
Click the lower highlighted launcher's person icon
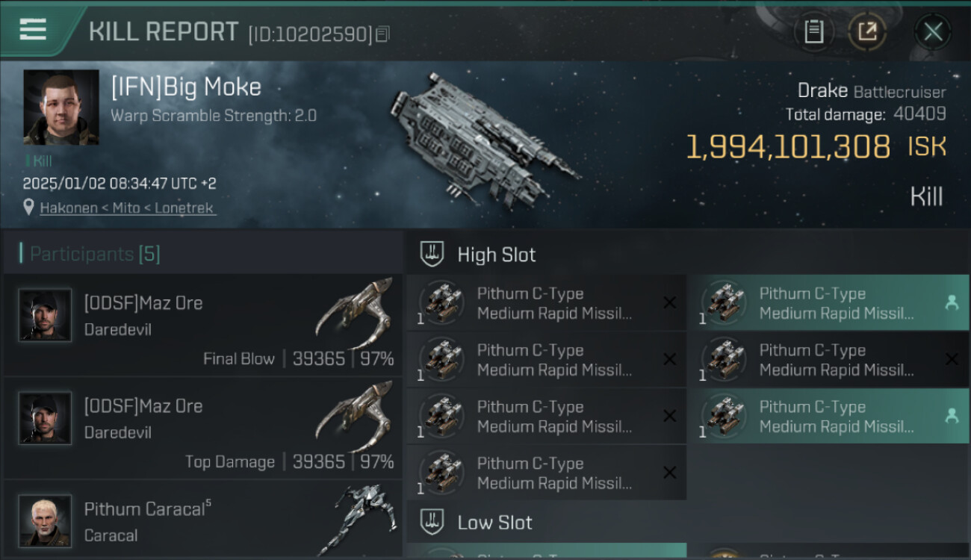[x=951, y=416]
